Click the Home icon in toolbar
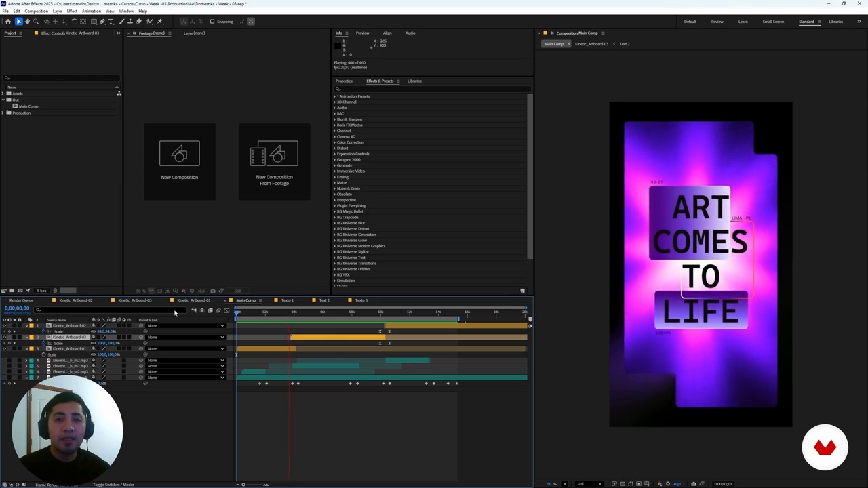The height and width of the screenshot is (488, 868). (8, 22)
